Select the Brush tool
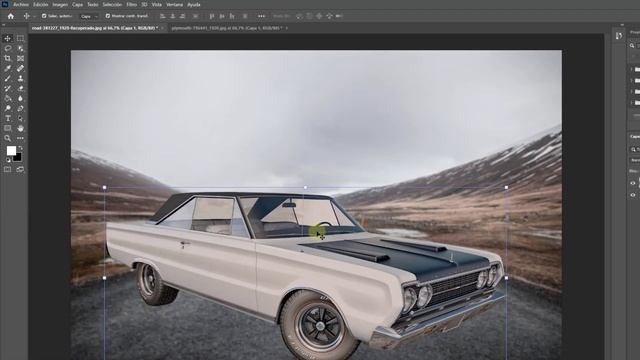 (x=7, y=78)
